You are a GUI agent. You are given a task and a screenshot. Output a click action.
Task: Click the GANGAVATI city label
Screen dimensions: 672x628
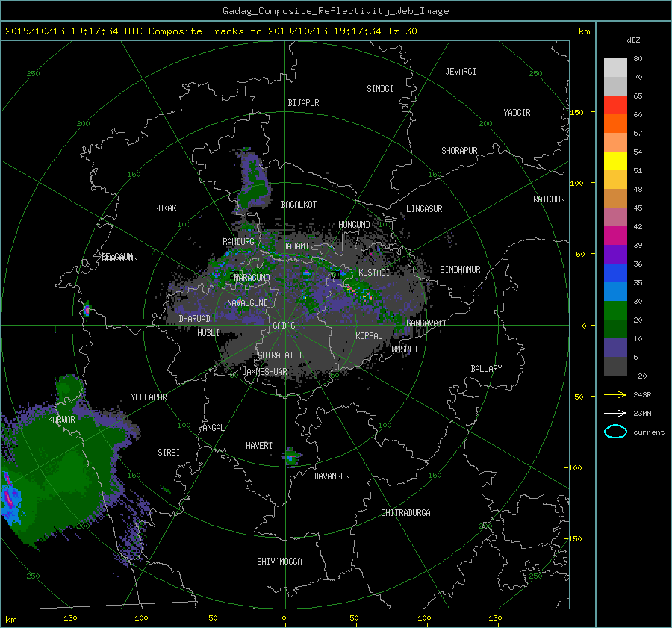click(426, 323)
